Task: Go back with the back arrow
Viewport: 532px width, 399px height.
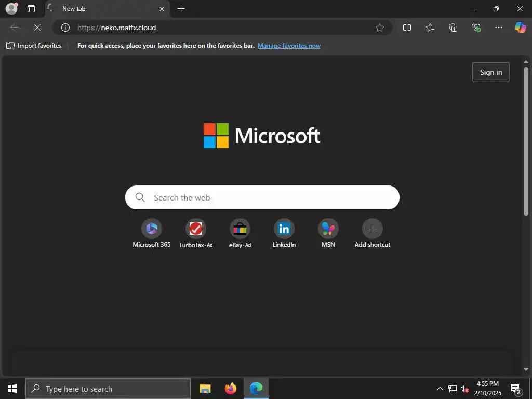Action: point(14,28)
